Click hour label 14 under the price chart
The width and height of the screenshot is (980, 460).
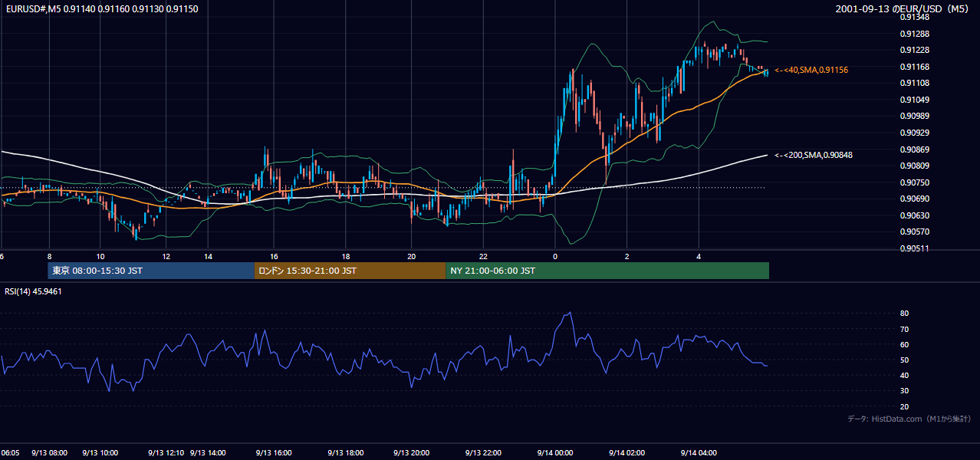(x=208, y=256)
